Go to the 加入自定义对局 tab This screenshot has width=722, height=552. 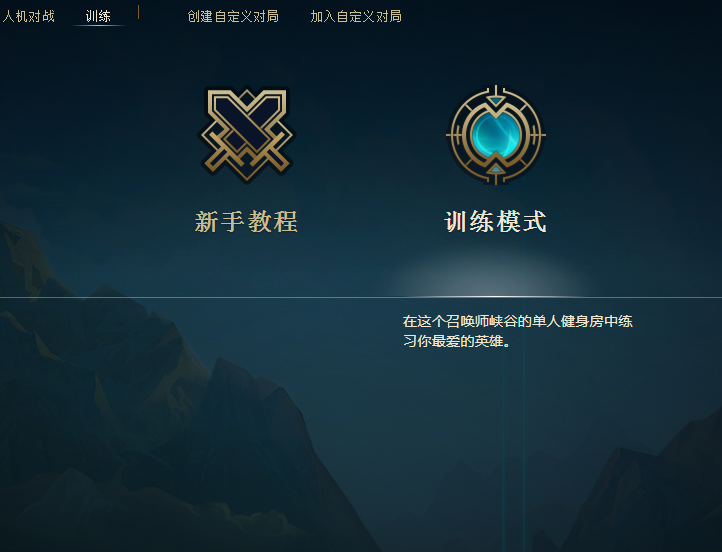tap(356, 16)
